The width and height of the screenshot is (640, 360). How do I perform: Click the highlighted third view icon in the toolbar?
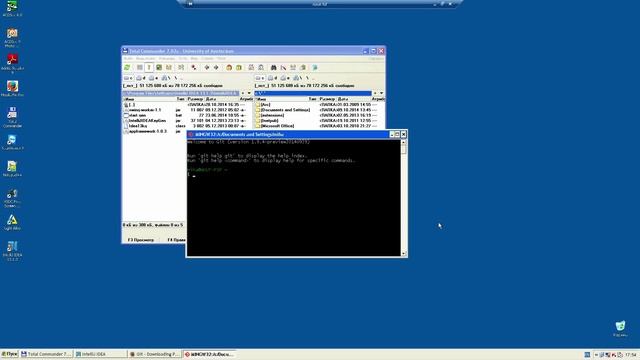tap(149, 67)
